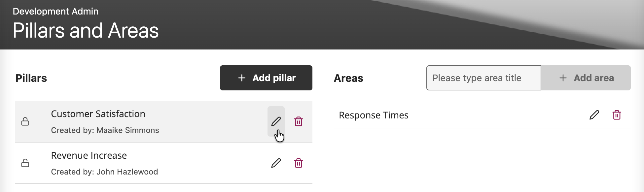The image size is (644, 192).
Task: Toggle the lock on Customer Satisfaction pillar
Action: (x=25, y=122)
